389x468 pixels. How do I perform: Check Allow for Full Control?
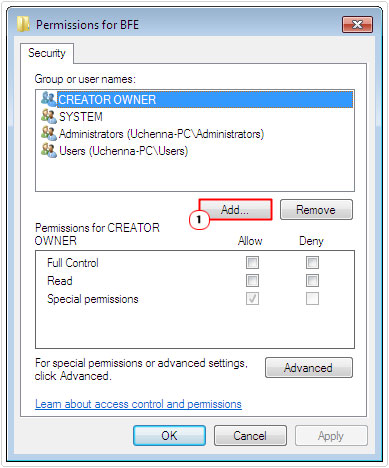(x=252, y=263)
